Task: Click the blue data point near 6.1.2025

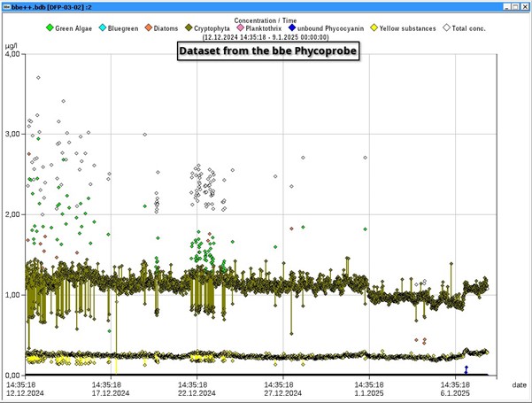Action: click(466, 368)
